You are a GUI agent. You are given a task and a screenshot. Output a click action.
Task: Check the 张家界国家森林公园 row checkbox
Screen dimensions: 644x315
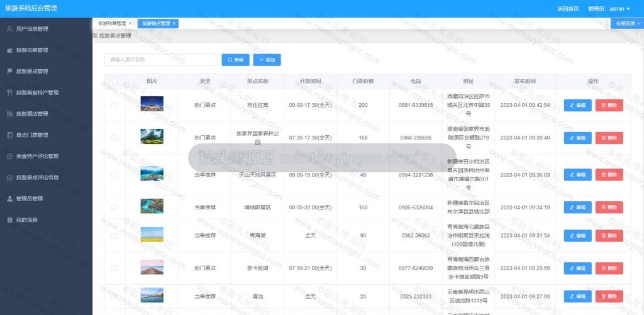pyautogui.click(x=114, y=138)
